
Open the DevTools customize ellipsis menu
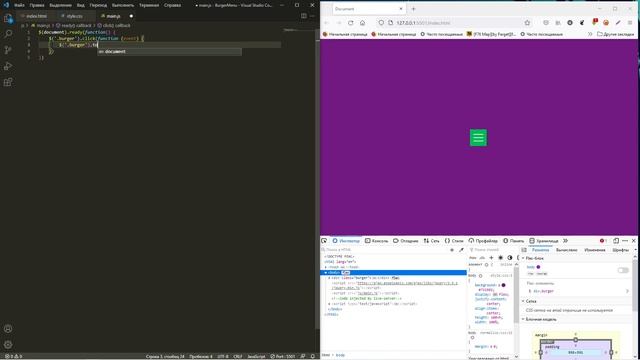tap(625, 241)
